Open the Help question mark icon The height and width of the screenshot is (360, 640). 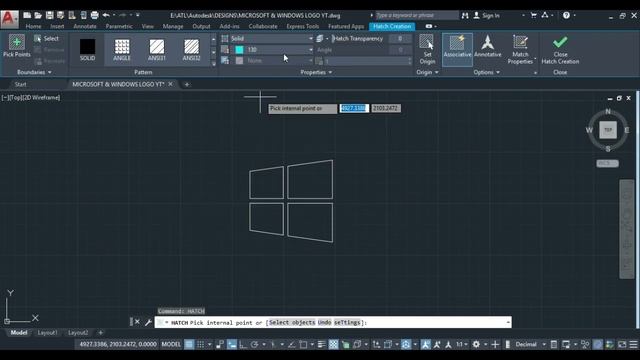(x=566, y=15)
